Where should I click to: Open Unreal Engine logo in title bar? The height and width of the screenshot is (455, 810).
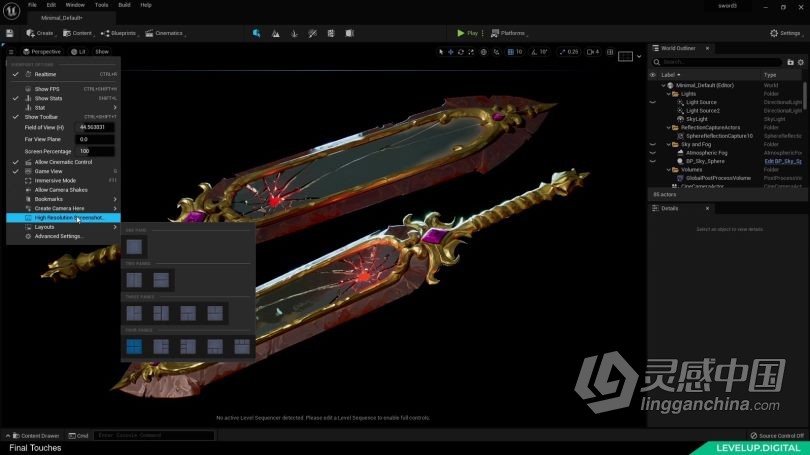11,10
